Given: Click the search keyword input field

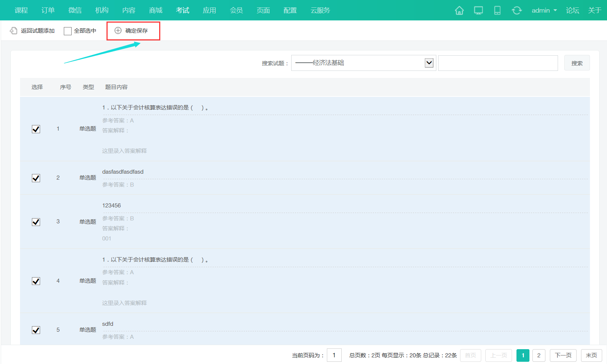Looking at the screenshot, I should click(498, 63).
